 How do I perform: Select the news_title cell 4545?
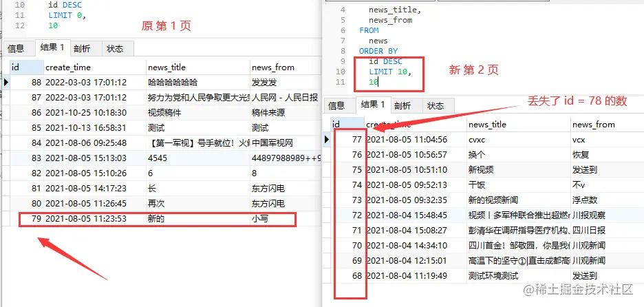click(198, 158)
